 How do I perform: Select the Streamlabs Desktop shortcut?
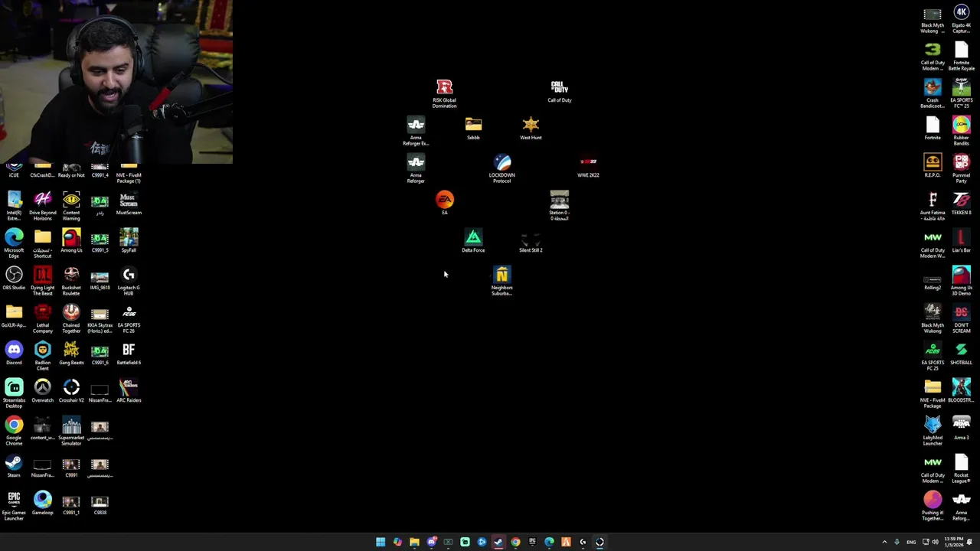point(14,393)
